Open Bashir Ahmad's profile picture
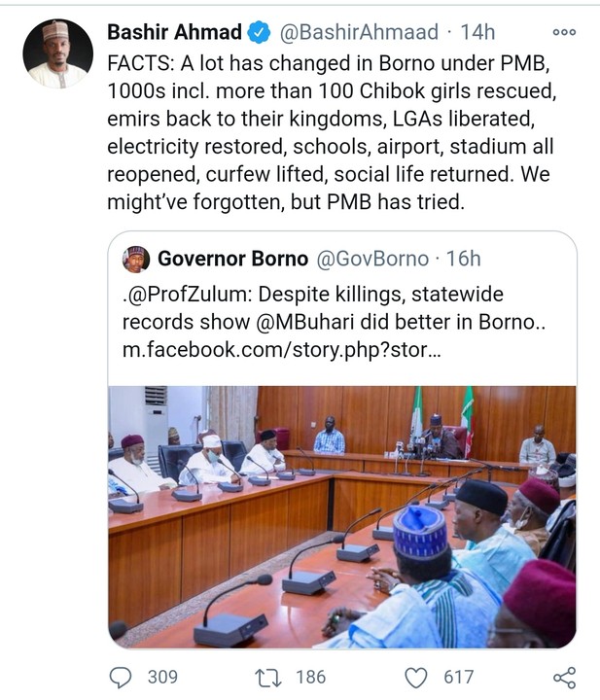This screenshot has width=600, height=700. (x=58, y=53)
